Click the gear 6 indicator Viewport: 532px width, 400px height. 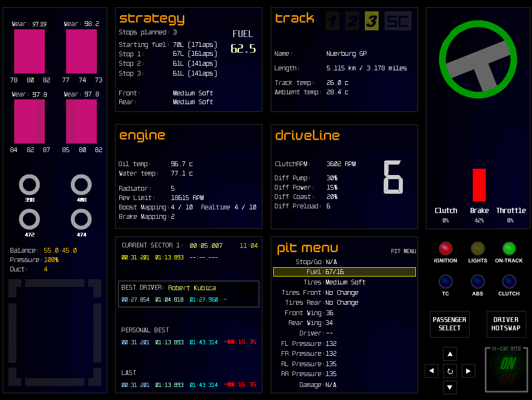point(393,177)
